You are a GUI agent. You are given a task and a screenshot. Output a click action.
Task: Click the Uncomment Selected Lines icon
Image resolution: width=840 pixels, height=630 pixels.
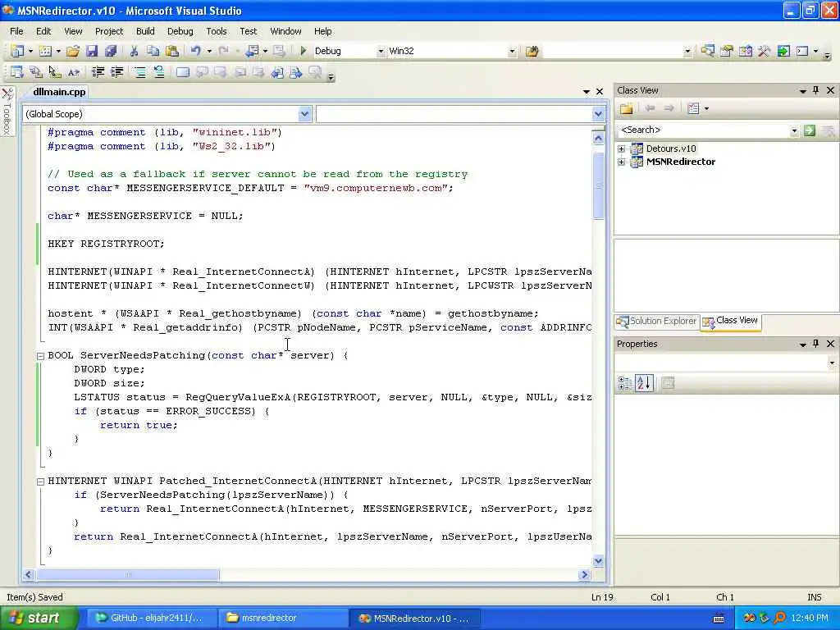coord(159,72)
